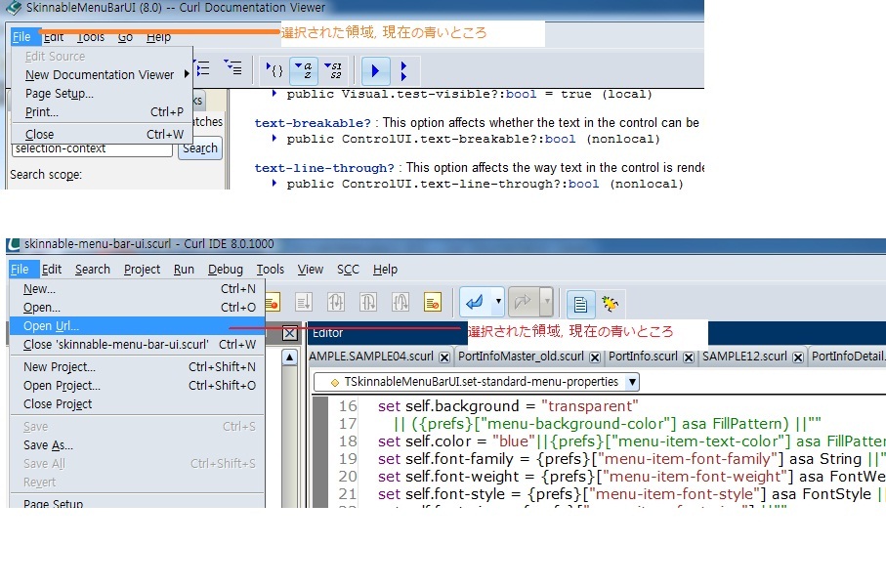Screen dimensions: 886x588
Task: Click the solid blue play arrow icon
Action: click(375, 70)
